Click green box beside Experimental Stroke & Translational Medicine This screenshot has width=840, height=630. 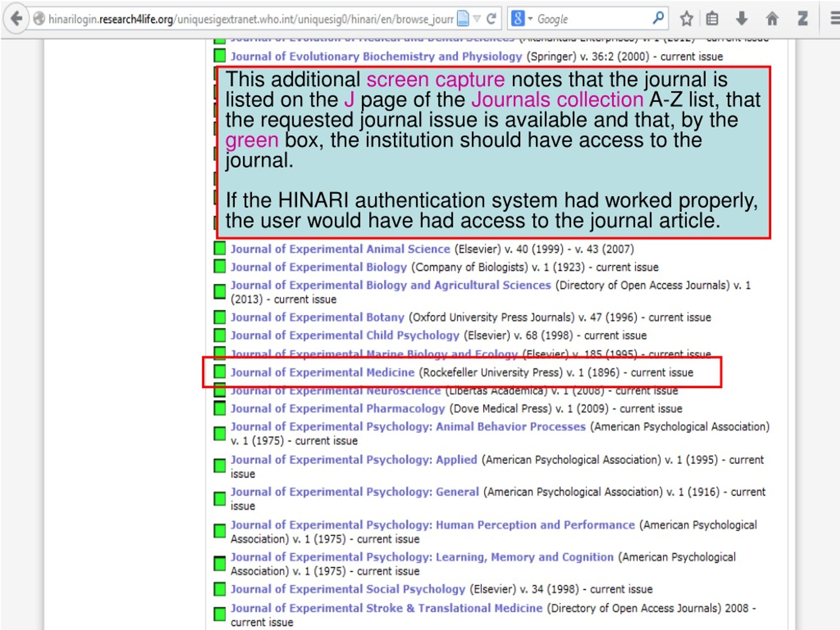pyautogui.click(x=220, y=615)
